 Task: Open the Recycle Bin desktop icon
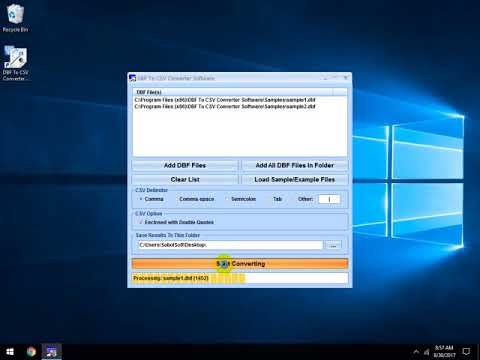(15, 18)
